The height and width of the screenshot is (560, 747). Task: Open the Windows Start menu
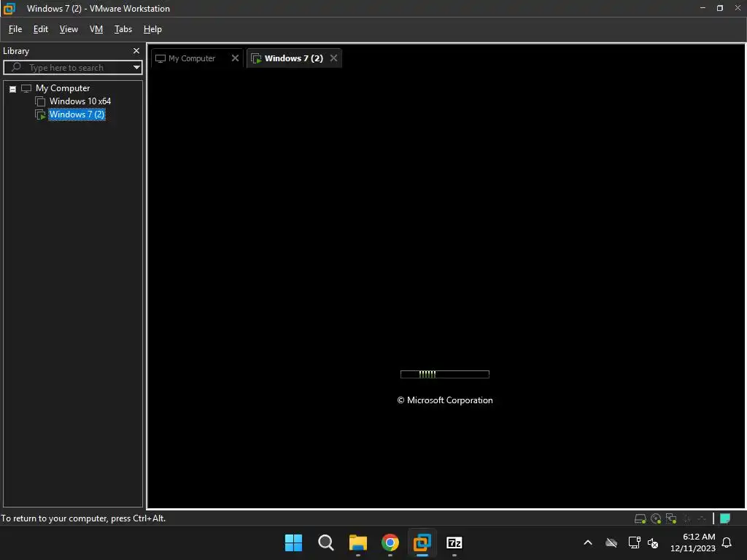point(293,542)
